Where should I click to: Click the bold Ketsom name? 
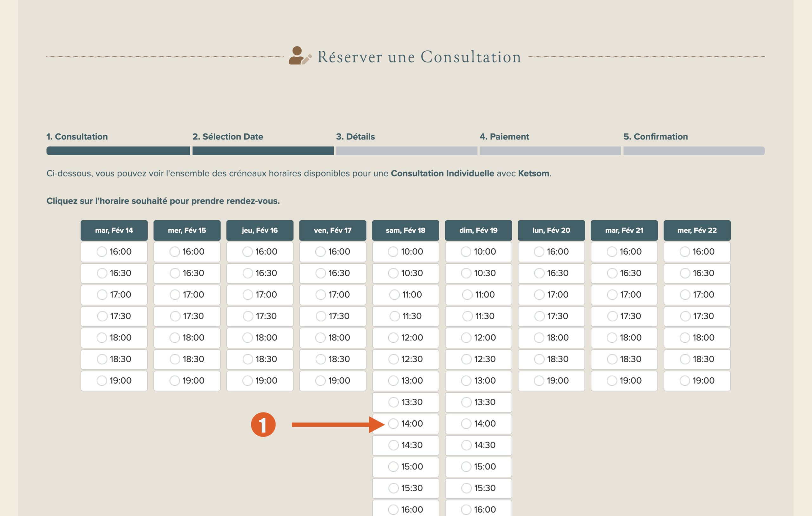click(534, 173)
